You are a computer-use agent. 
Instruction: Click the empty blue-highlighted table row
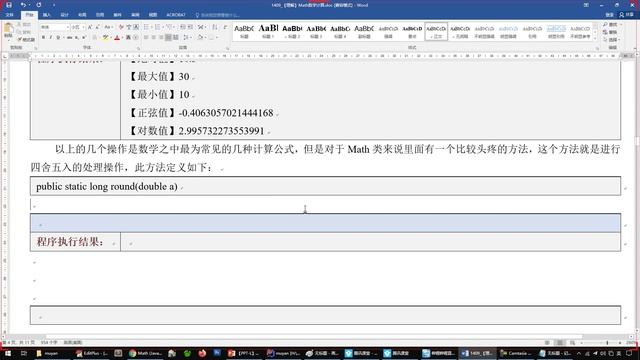[325, 223]
